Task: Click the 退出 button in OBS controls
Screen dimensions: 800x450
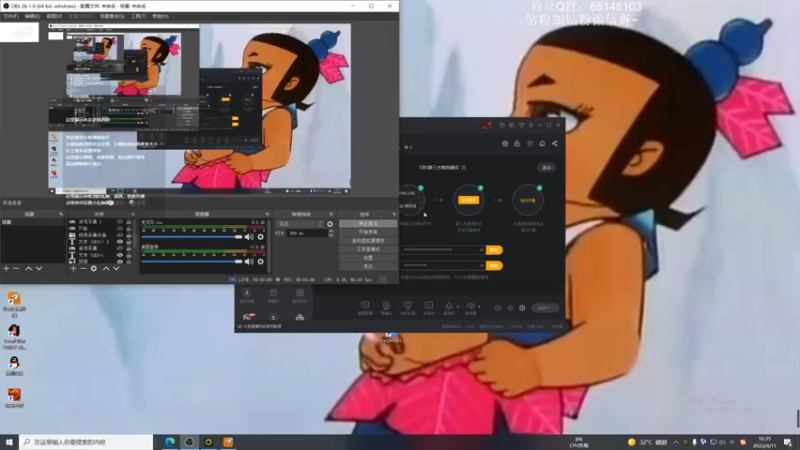Action: 368,266
